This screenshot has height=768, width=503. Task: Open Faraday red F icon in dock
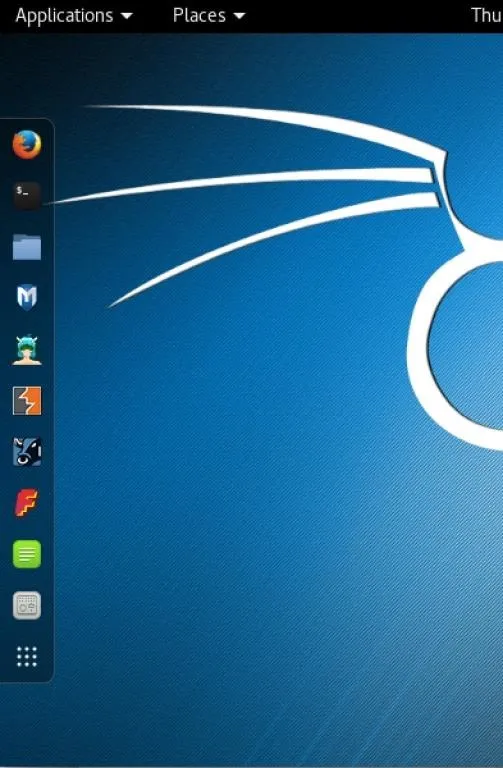point(26,503)
